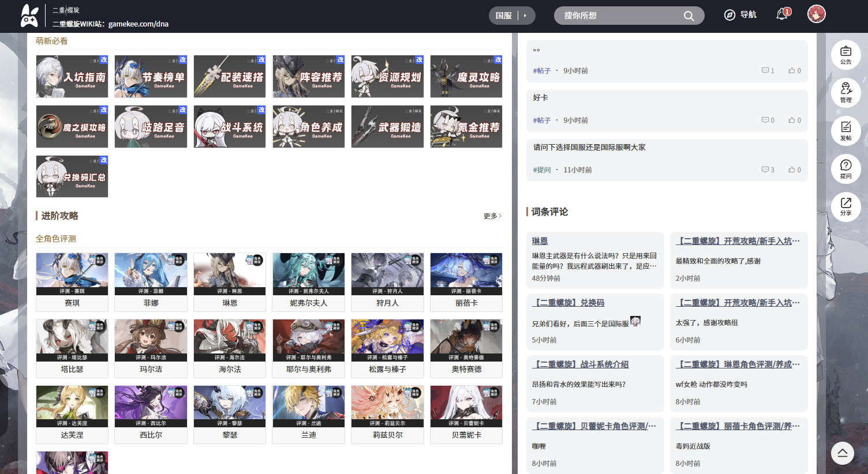Open the 导航 navigation menu

[740, 15]
